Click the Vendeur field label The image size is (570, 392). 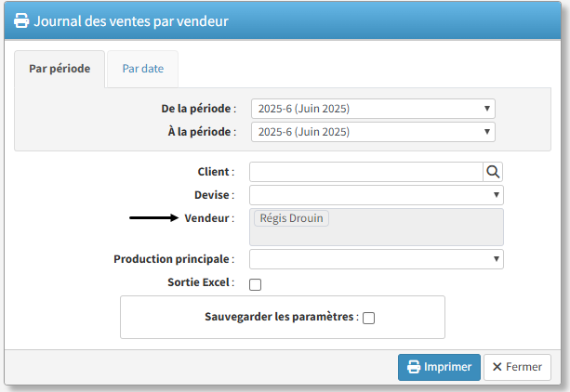(x=208, y=218)
